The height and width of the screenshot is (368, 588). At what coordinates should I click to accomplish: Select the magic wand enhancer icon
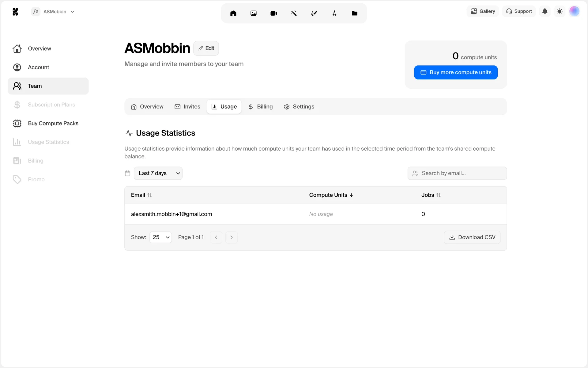pyautogui.click(x=294, y=13)
